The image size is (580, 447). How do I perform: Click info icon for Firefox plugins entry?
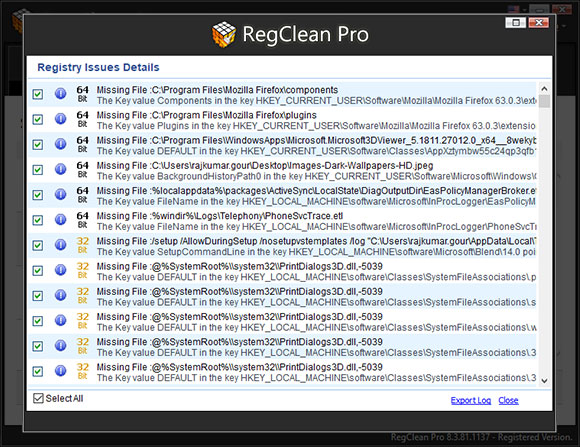coord(61,119)
